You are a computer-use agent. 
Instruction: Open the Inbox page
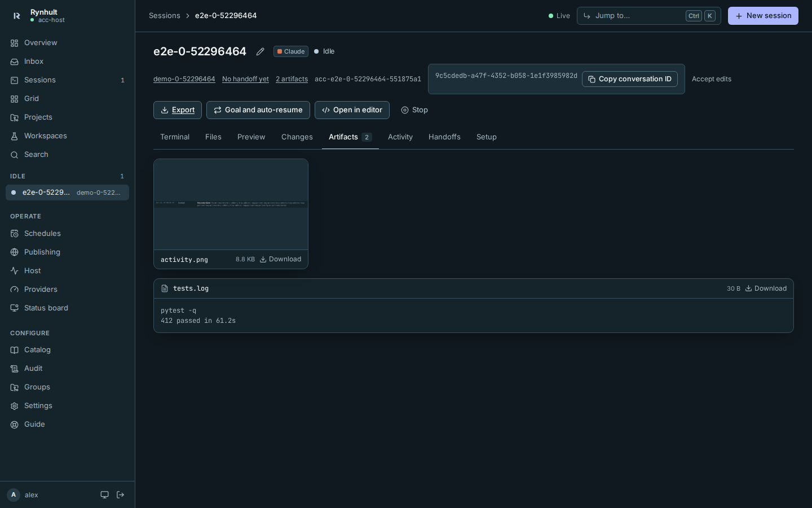(67, 62)
